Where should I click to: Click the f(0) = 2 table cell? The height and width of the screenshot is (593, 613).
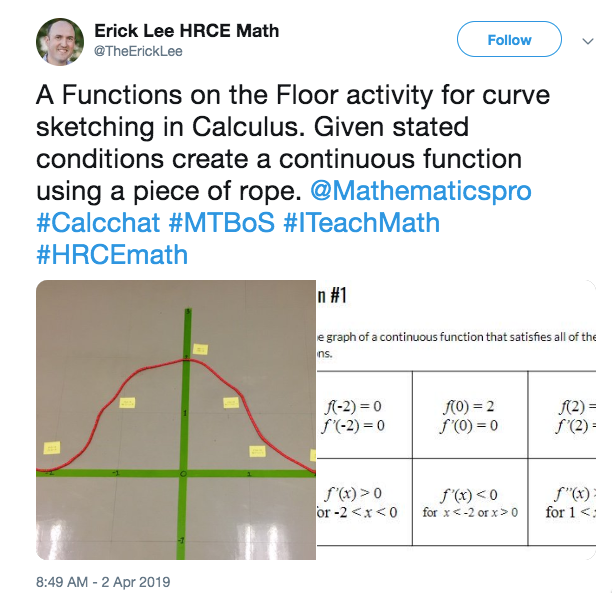[x=468, y=416]
